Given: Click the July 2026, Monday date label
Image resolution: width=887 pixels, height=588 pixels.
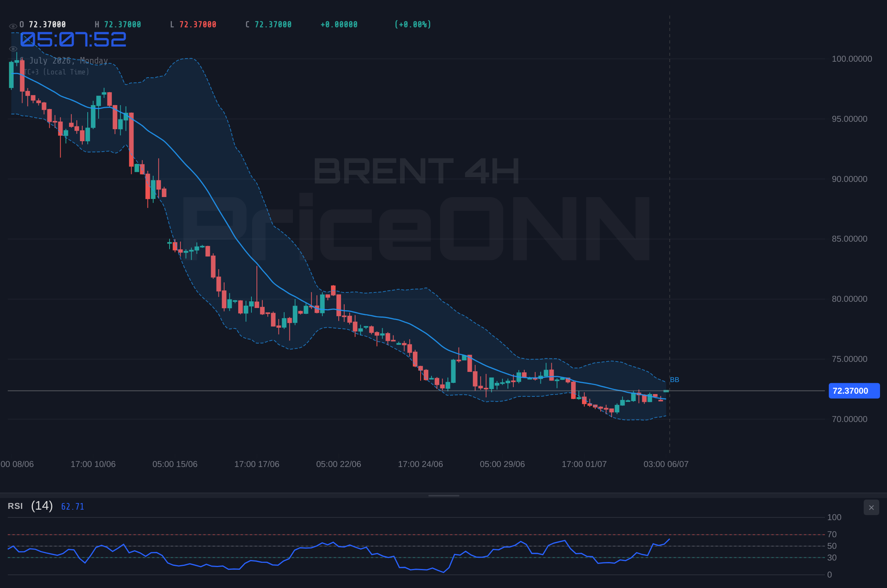Looking at the screenshot, I should (x=69, y=61).
